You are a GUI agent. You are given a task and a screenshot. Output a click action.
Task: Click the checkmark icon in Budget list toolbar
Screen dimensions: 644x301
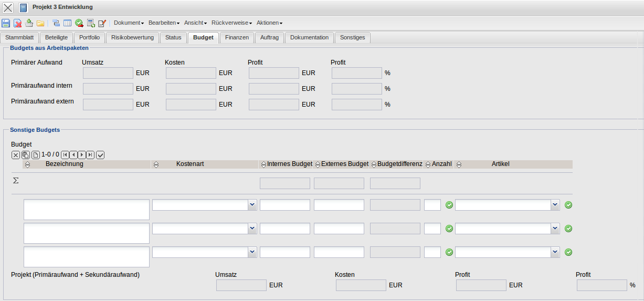101,155
